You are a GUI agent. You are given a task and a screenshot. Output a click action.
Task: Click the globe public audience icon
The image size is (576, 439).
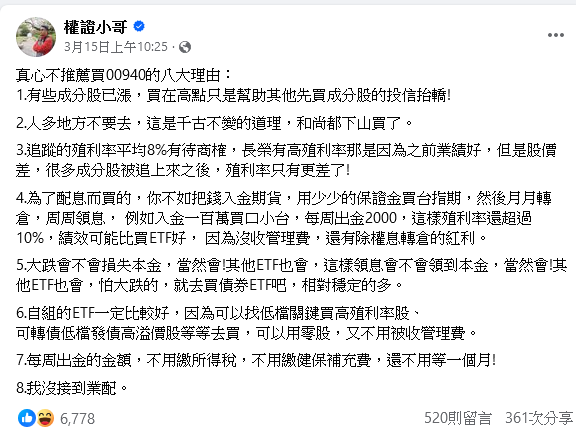coord(185,47)
